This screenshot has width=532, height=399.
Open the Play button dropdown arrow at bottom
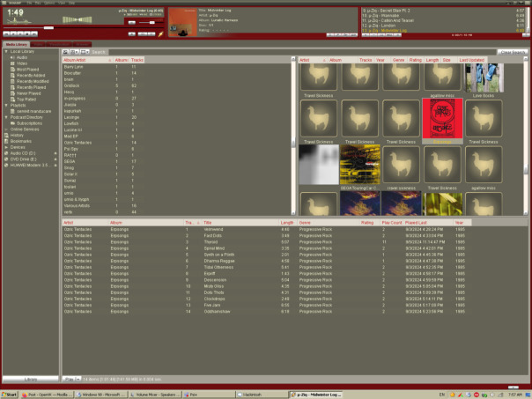coord(78,379)
